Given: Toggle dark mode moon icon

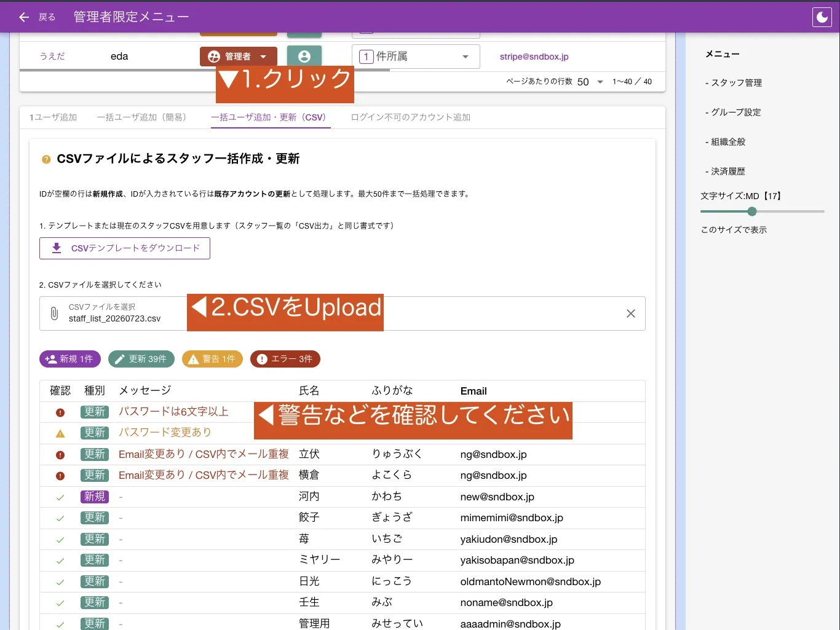Looking at the screenshot, I should point(822,17).
